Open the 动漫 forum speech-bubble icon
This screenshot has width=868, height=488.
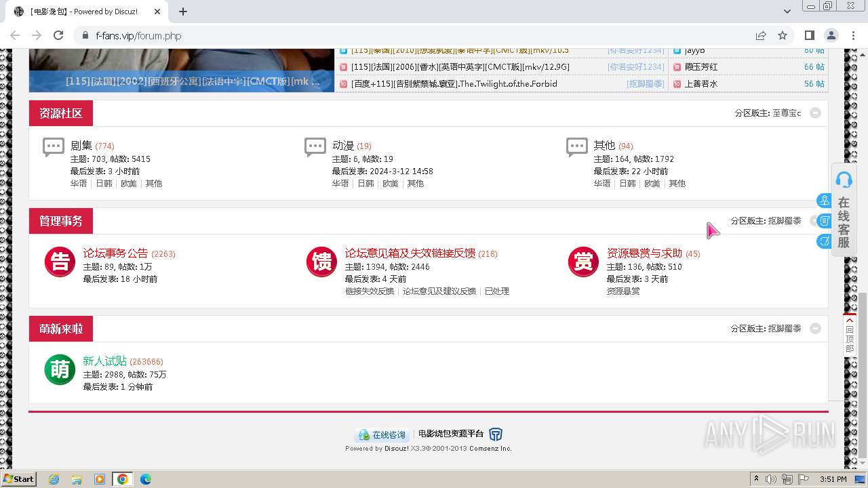315,146
